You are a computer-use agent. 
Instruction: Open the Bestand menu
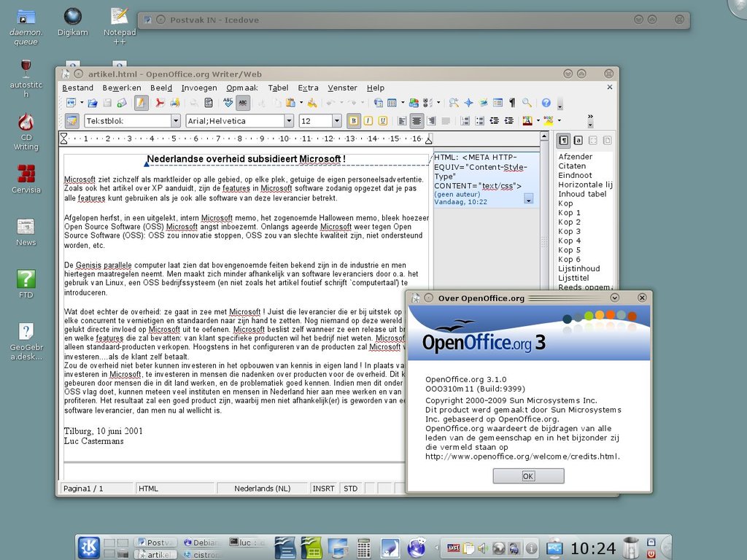click(77, 87)
